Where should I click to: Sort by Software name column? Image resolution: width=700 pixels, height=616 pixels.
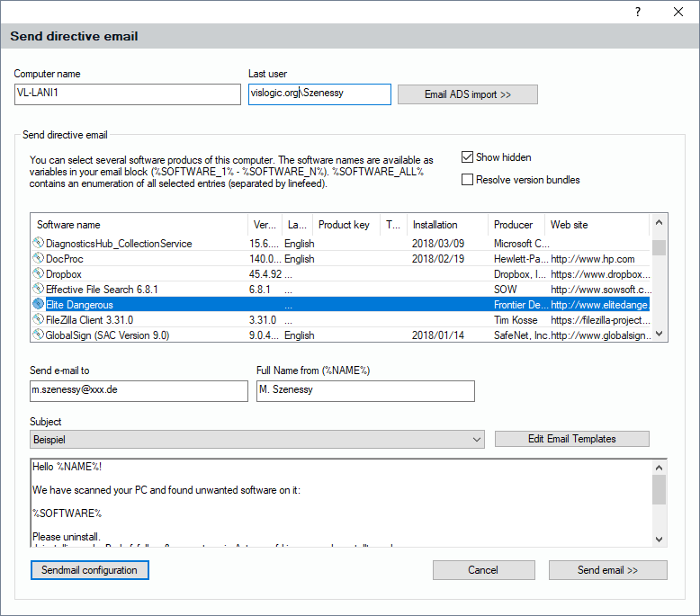pyautogui.click(x=139, y=225)
